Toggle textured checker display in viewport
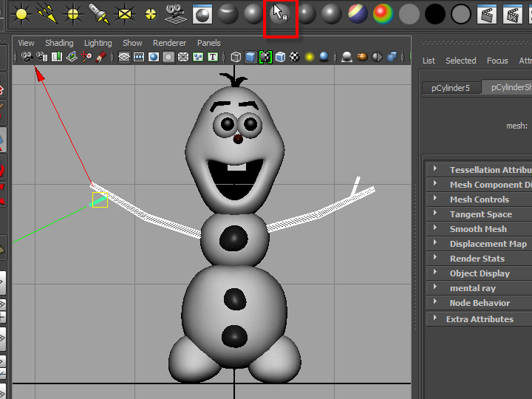The height and width of the screenshot is (399, 532). 295,57
